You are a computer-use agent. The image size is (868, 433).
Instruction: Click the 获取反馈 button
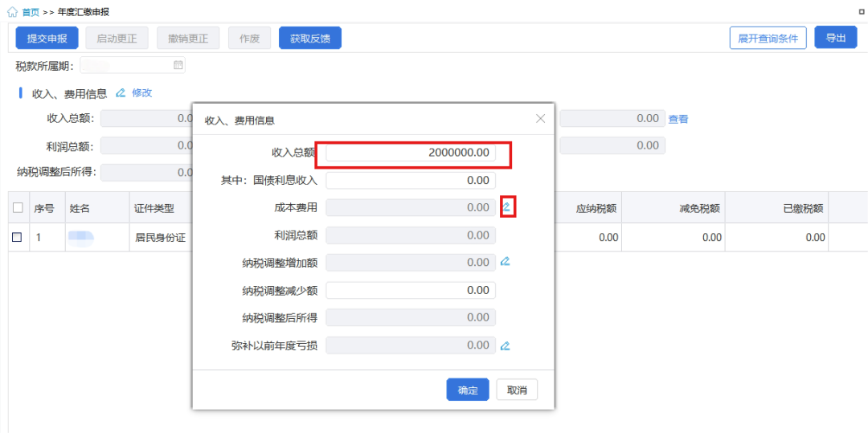pos(309,38)
